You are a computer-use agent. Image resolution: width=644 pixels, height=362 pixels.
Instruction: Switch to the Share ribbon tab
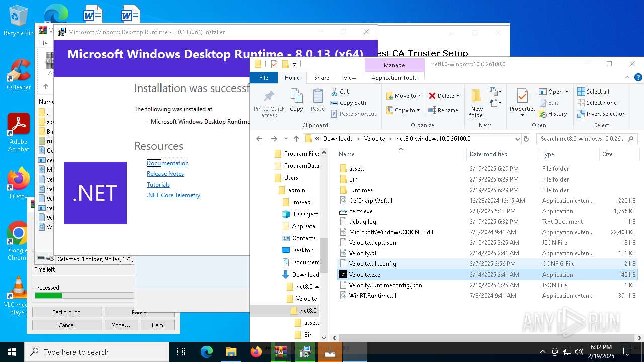(321, 78)
